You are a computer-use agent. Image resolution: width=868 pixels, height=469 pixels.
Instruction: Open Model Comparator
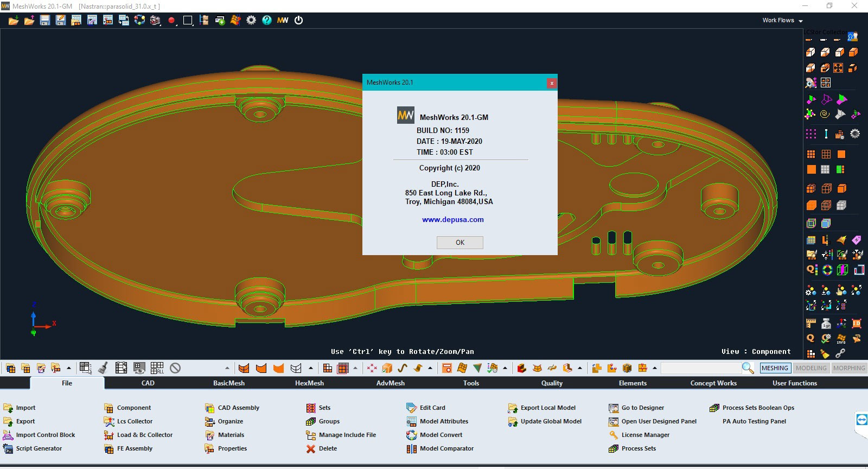click(x=440, y=448)
